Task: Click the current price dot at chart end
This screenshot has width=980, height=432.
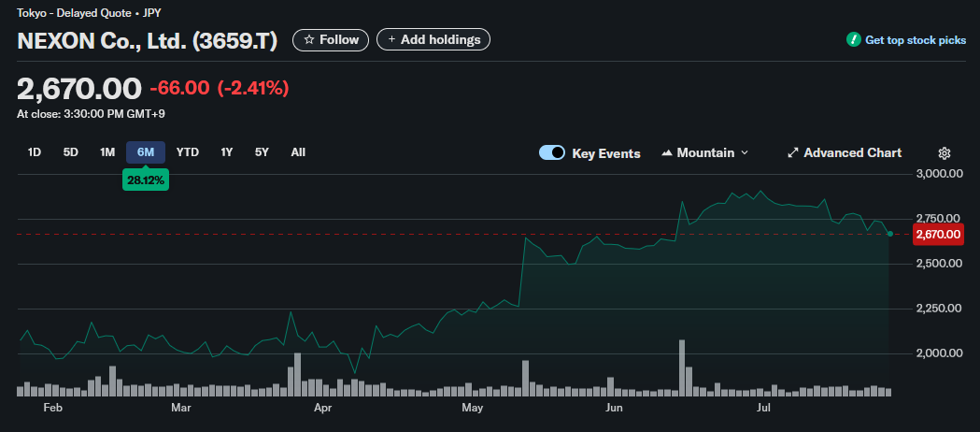Action: tap(889, 234)
